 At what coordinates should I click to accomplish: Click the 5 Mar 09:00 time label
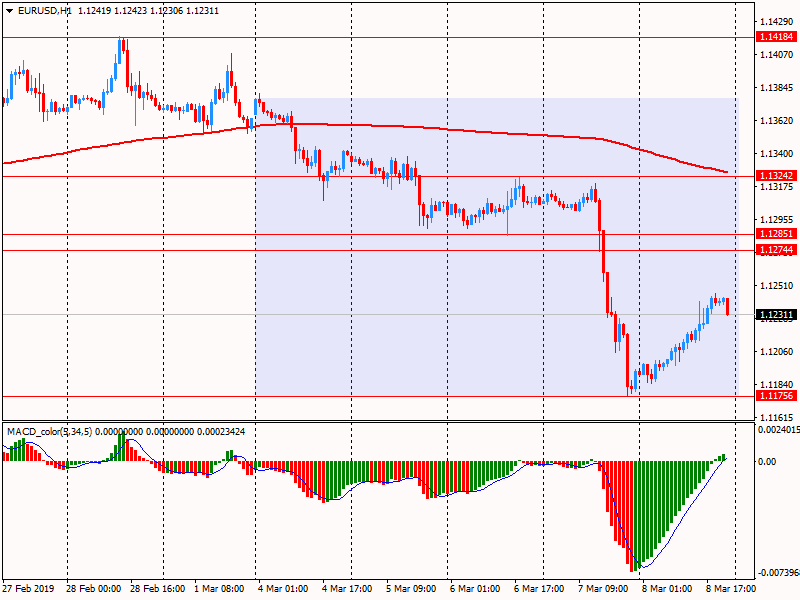click(411, 589)
